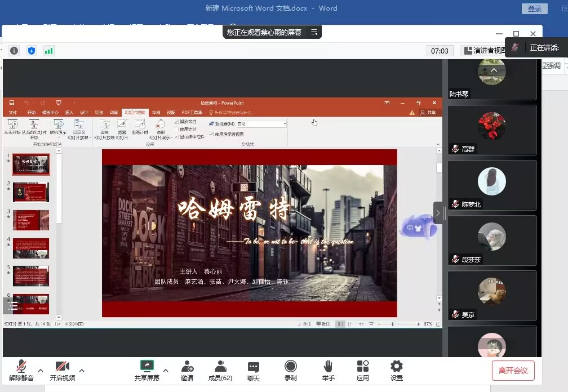The image size is (568, 392).
Task: Open the 邀请 invite icon
Action: coord(187,371)
